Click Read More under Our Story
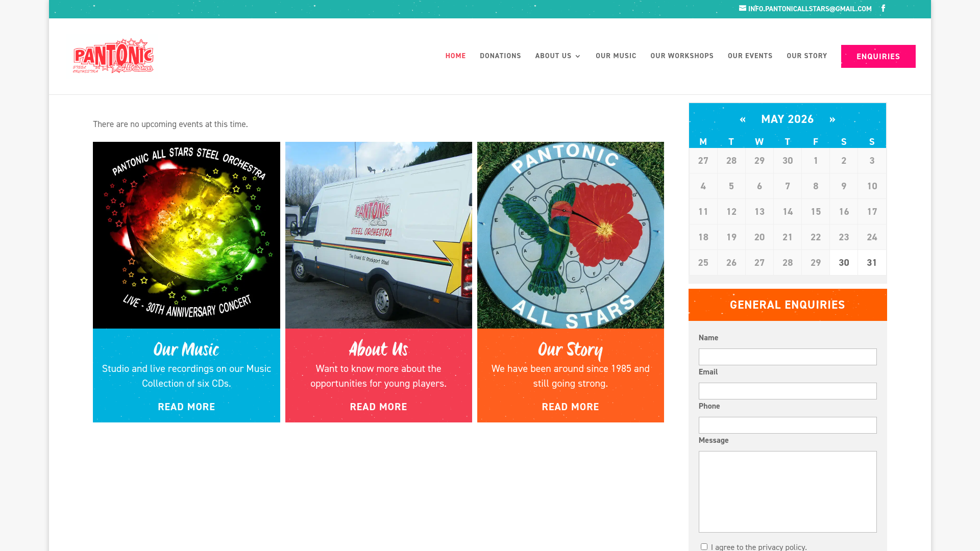 click(570, 407)
